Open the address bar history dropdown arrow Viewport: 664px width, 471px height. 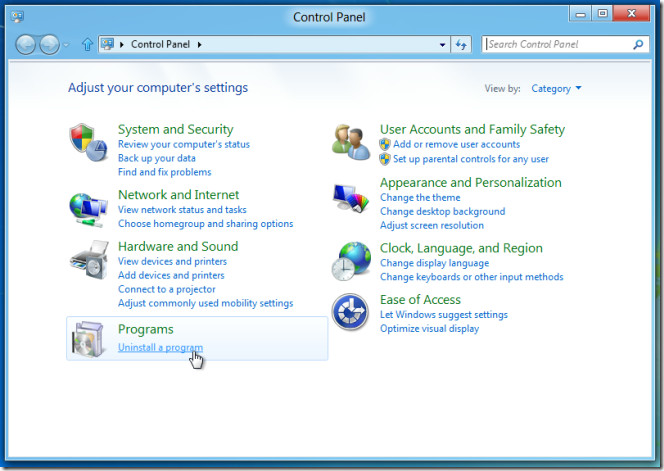click(443, 44)
